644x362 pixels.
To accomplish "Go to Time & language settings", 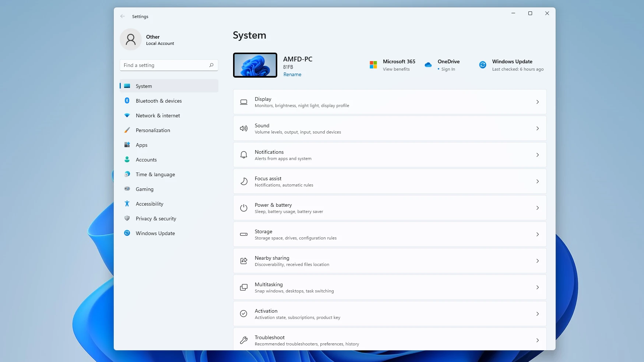I will (x=155, y=174).
